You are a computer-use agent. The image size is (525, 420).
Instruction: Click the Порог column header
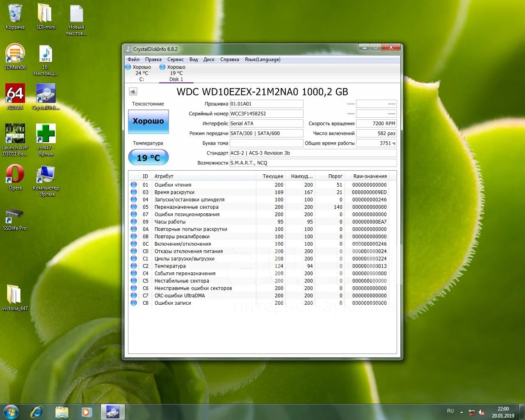[330, 176]
